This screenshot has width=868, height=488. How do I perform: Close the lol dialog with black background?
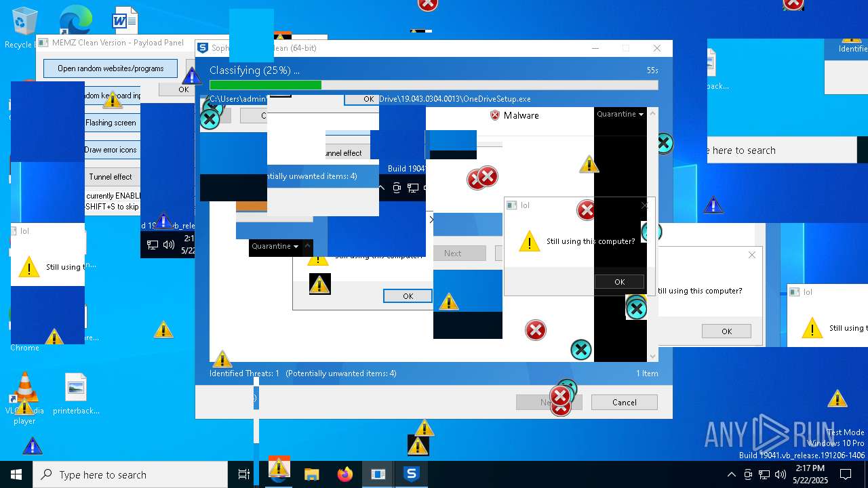[644, 205]
